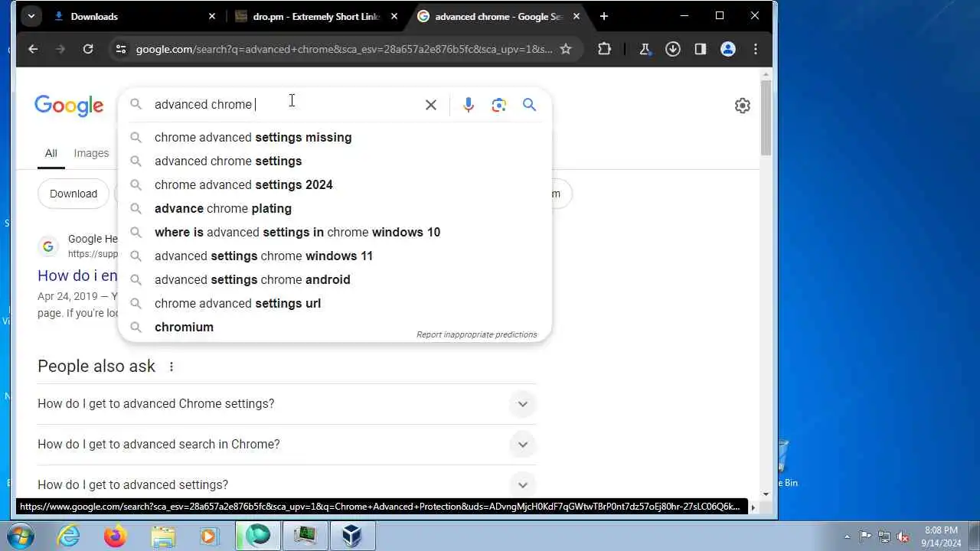Open the Chrome tab search dropdown
This screenshot has width=980, height=551.
(x=31, y=16)
